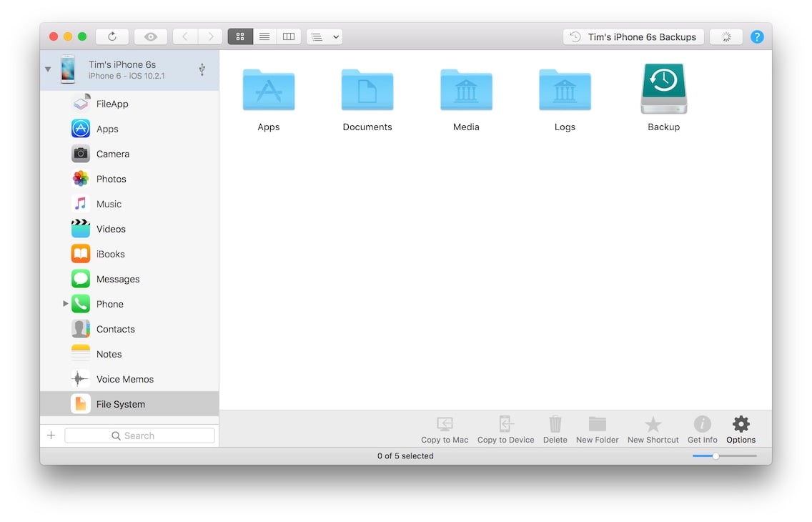The width and height of the screenshot is (812, 522).
Task: Go forward with the right arrow
Action: point(210,36)
